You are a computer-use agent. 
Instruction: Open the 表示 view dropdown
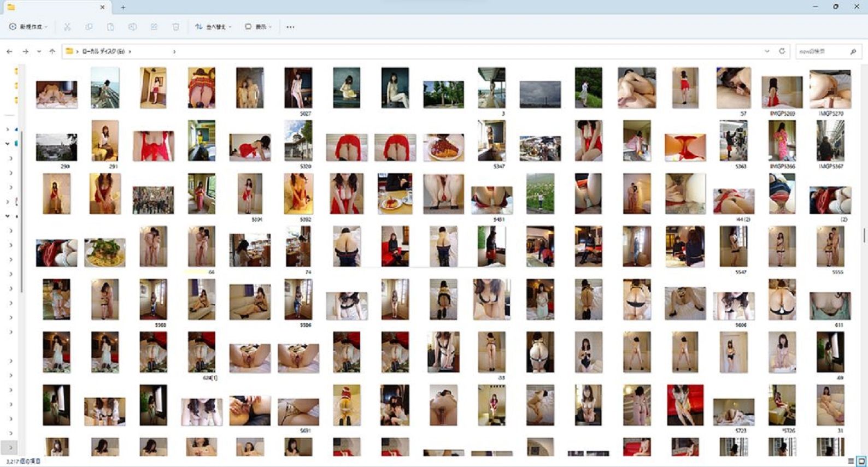coord(259,27)
